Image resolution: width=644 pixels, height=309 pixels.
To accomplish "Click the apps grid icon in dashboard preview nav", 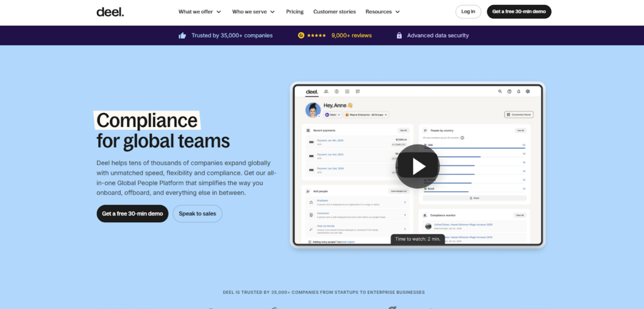I will 358,92.
